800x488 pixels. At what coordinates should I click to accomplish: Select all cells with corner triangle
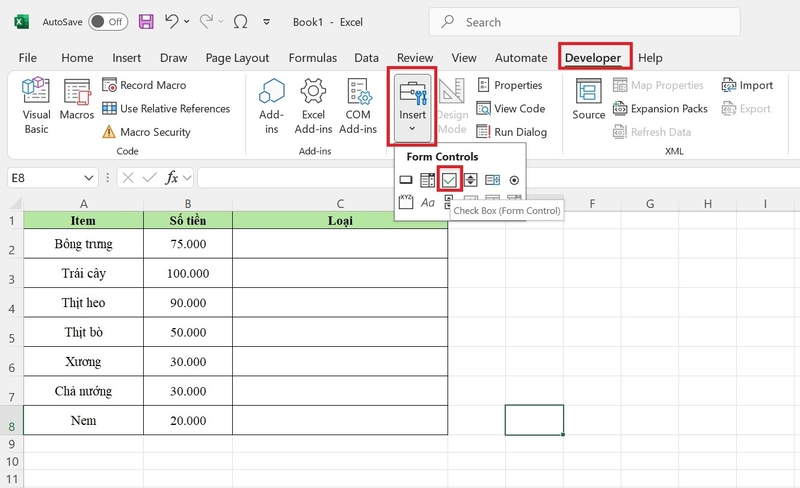coord(15,204)
